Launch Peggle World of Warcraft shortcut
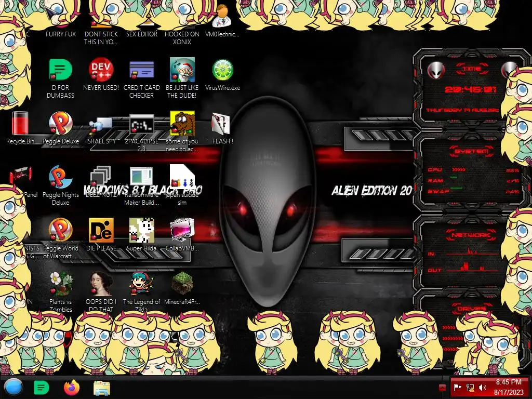 coord(60,230)
